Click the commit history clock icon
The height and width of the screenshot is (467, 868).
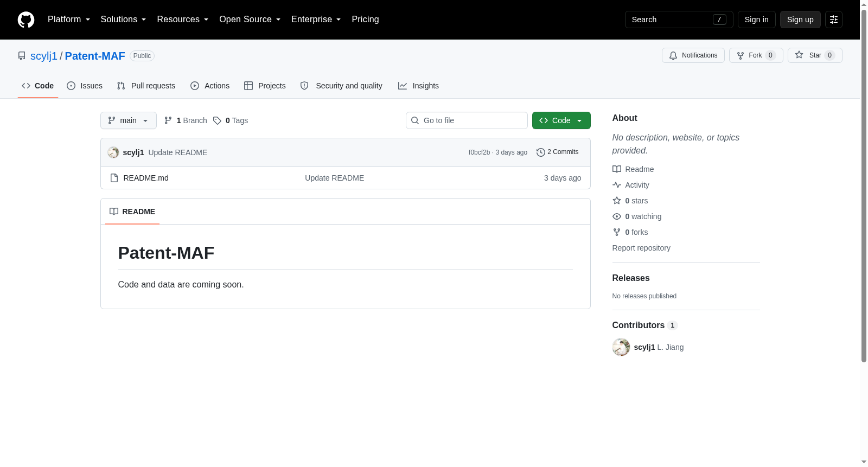[x=540, y=152]
